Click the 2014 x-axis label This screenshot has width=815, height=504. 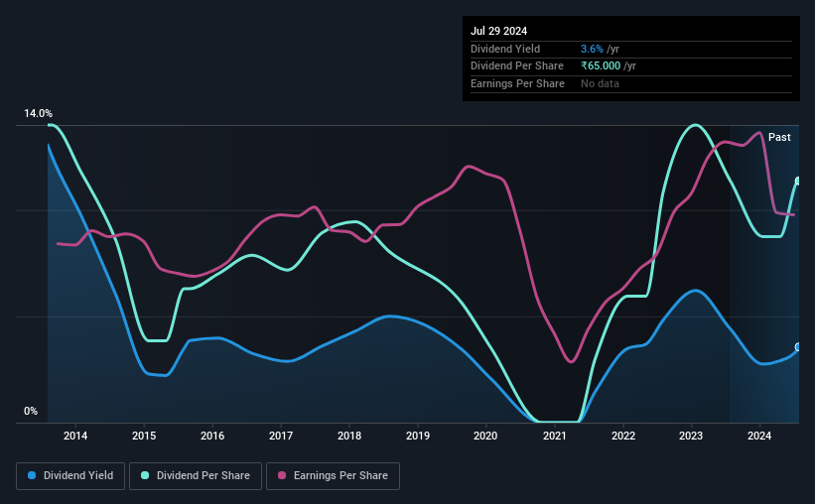[x=75, y=436]
